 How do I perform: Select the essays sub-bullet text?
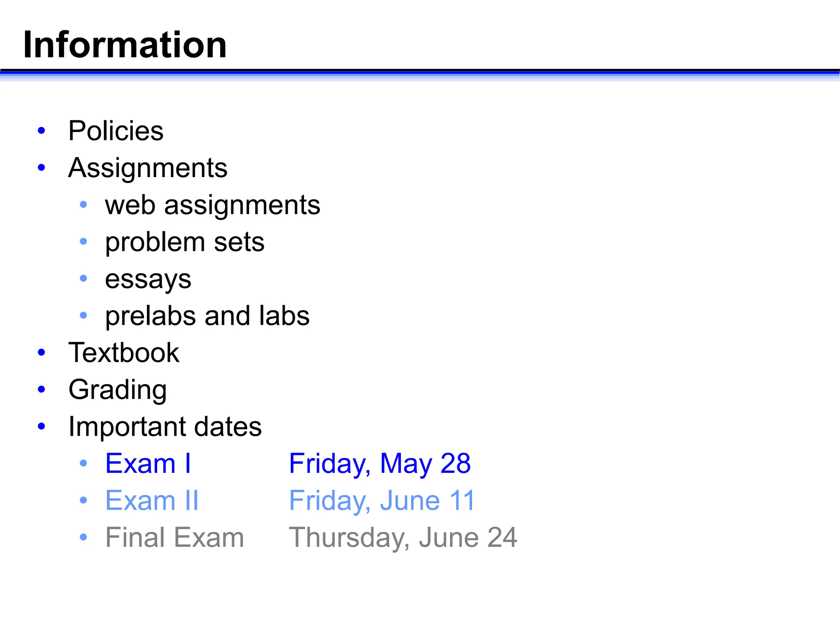(x=148, y=280)
